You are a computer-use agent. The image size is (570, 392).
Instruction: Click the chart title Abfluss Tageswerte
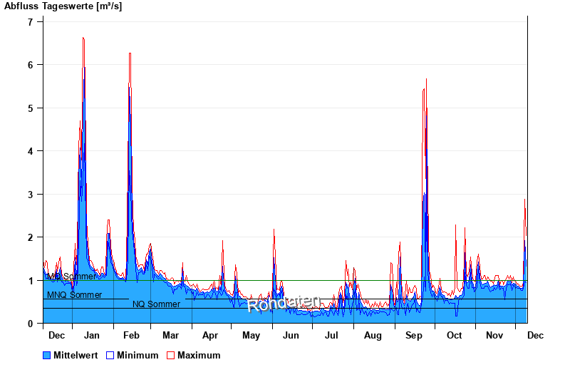63,6
